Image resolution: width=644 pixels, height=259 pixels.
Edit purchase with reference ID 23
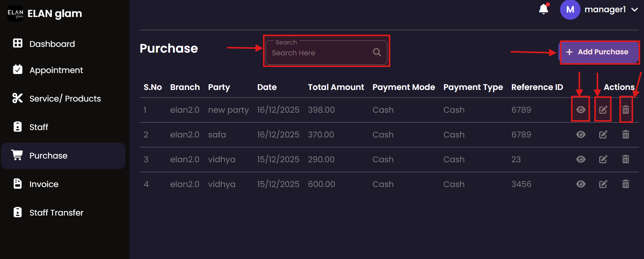point(603,160)
